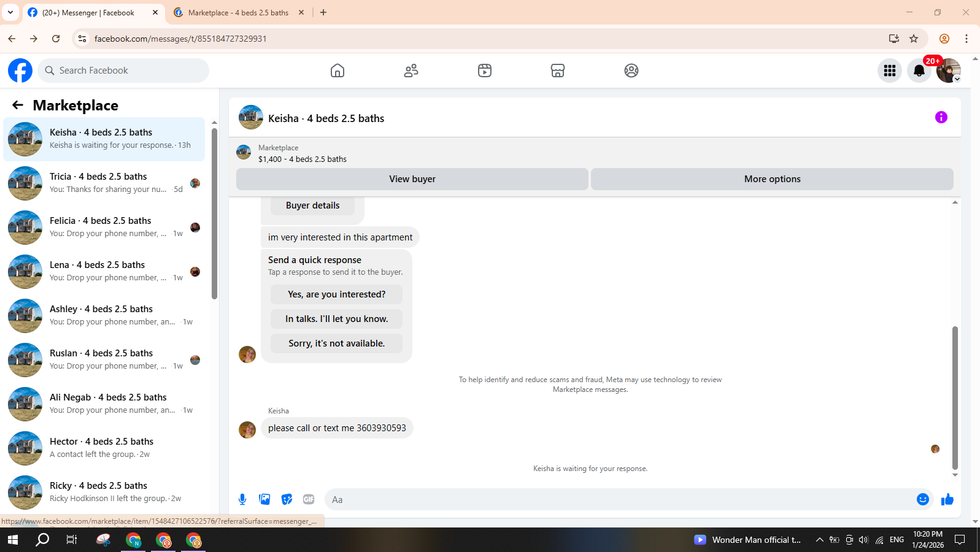Open a new browser tab
This screenshot has width=980, height=552.
323,12
